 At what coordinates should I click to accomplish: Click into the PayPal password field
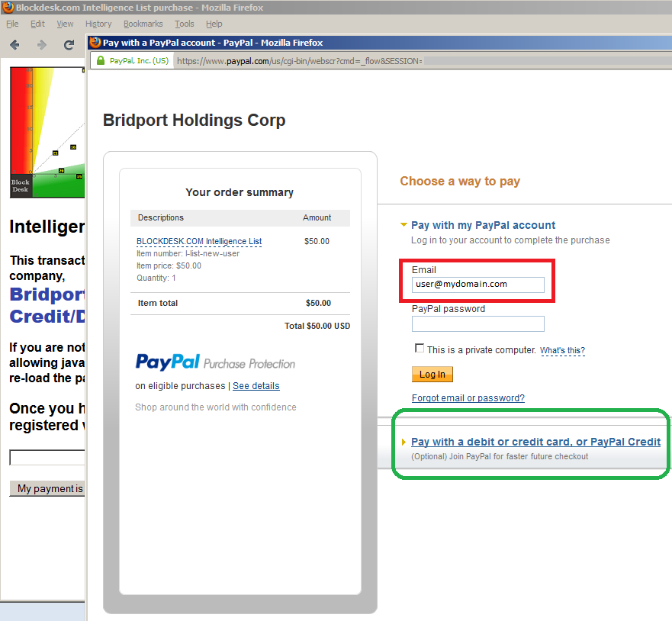pos(477,324)
